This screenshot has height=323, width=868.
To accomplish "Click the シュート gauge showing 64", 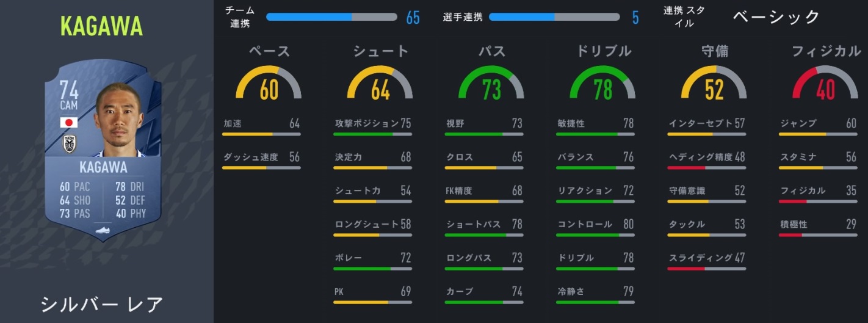I will [x=380, y=84].
